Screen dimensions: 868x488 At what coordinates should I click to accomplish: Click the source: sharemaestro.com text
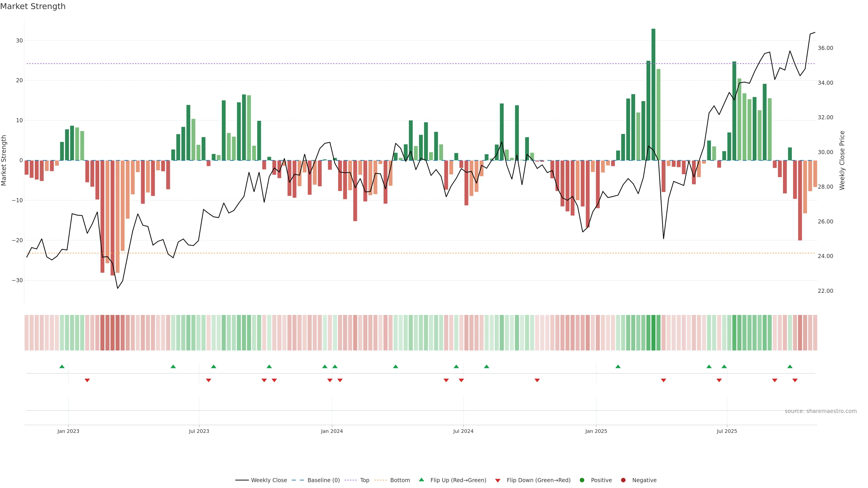tap(821, 411)
